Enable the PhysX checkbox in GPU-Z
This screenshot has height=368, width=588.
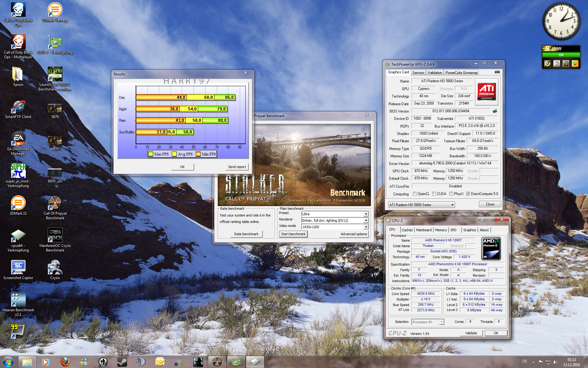(x=451, y=194)
